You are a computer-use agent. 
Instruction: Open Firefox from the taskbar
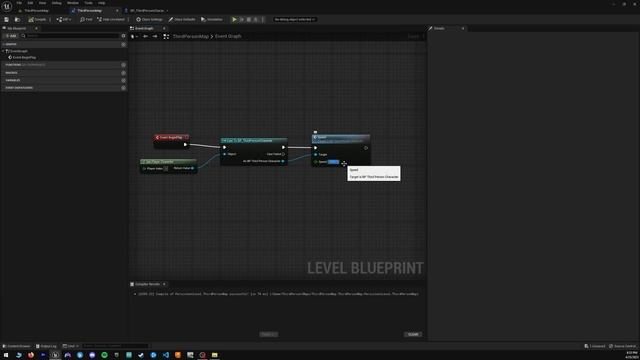coord(31,355)
